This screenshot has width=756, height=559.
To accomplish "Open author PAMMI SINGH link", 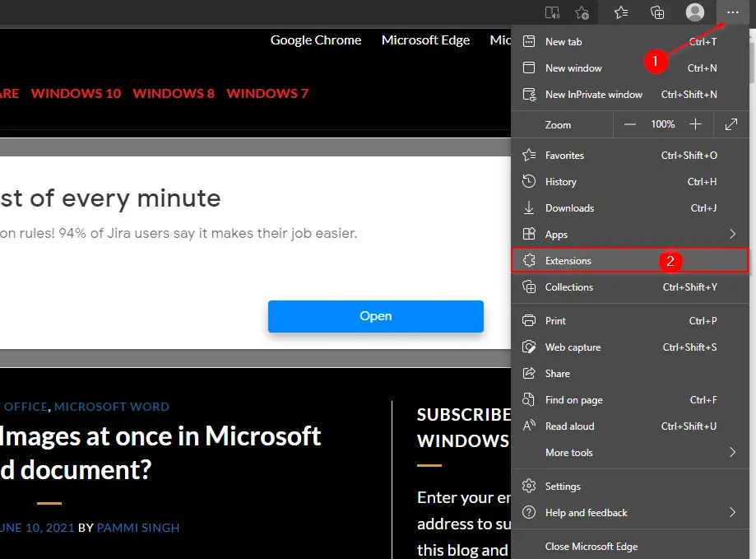I will coord(138,528).
